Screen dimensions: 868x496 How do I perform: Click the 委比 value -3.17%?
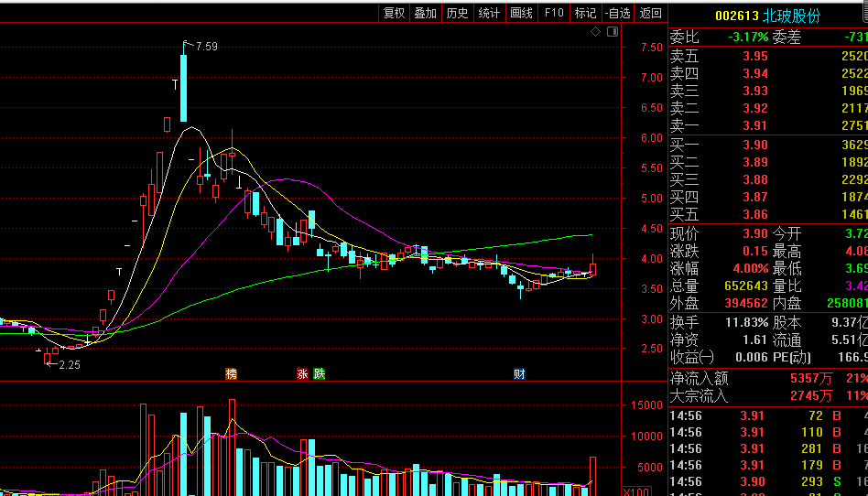pos(748,38)
